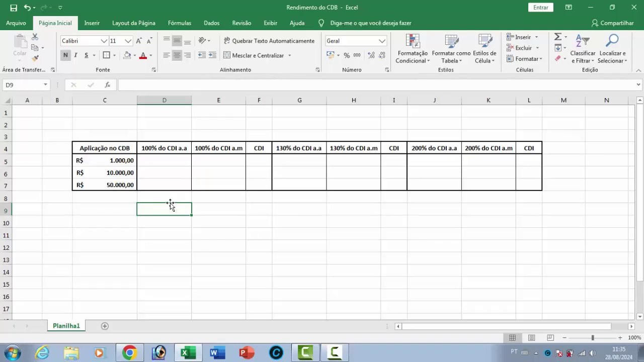Open the Dados ribbon tab
The height and width of the screenshot is (362, 644).
pos(212,23)
